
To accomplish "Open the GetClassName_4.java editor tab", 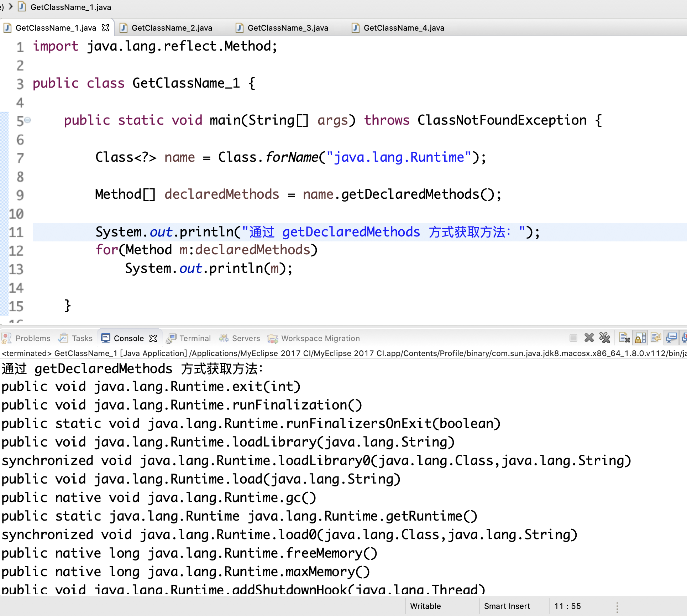I will (x=404, y=28).
